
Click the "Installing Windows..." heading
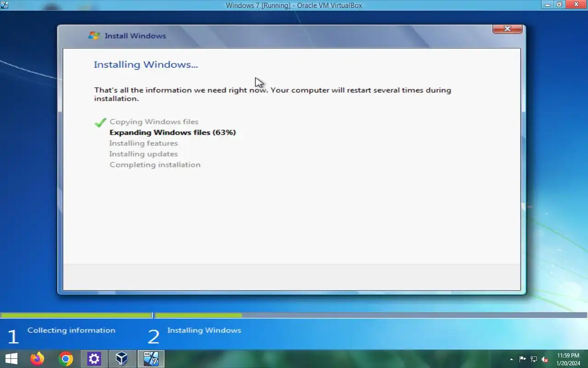pyautogui.click(x=146, y=65)
